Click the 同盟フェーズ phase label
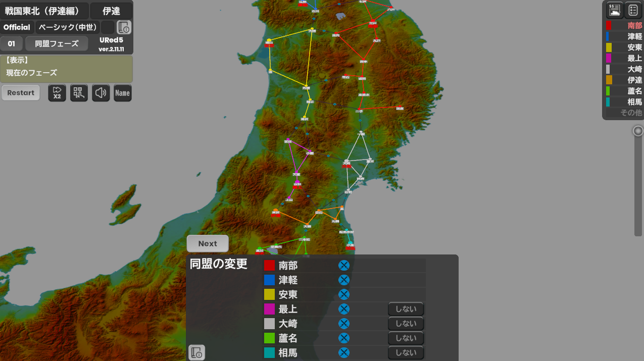Viewport: 644px width, 361px height. (57, 44)
